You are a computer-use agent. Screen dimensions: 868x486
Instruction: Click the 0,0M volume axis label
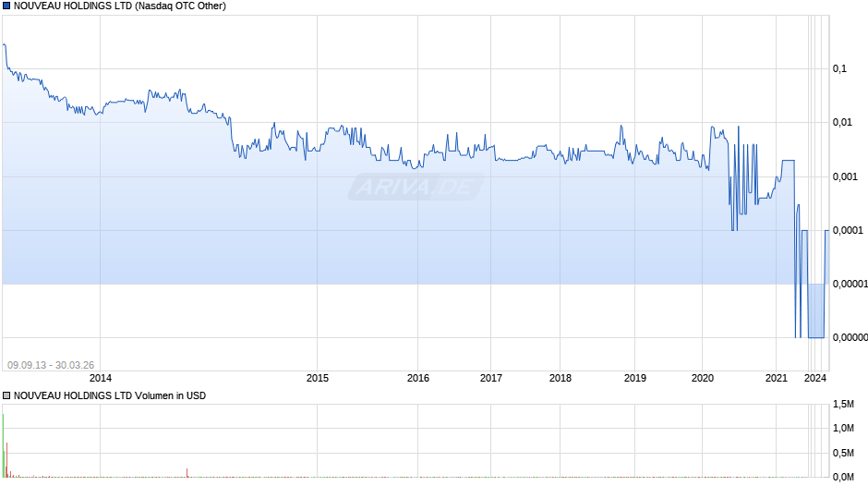(844, 477)
